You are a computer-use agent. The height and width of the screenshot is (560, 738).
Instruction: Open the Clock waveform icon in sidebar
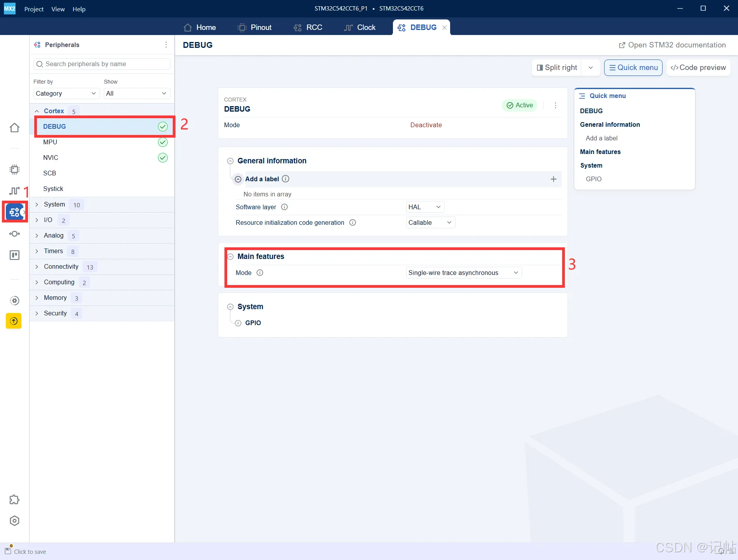[x=14, y=191]
